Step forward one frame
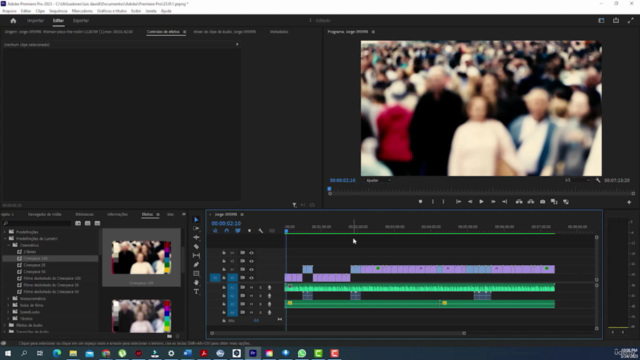Screen dimensions: 640x360 pyautogui.click(x=493, y=202)
